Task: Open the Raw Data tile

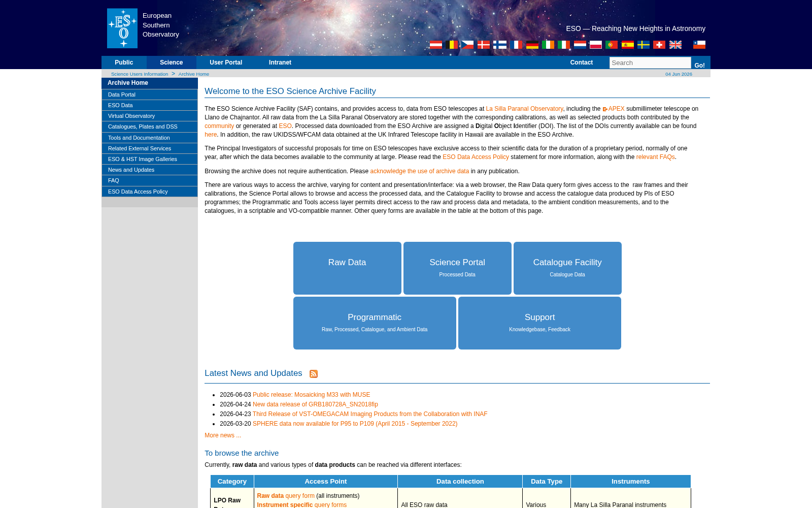Action: [x=347, y=268]
